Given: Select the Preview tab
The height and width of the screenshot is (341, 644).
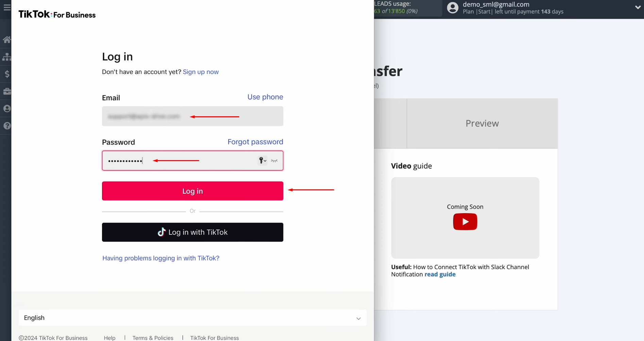Looking at the screenshot, I should [482, 123].
